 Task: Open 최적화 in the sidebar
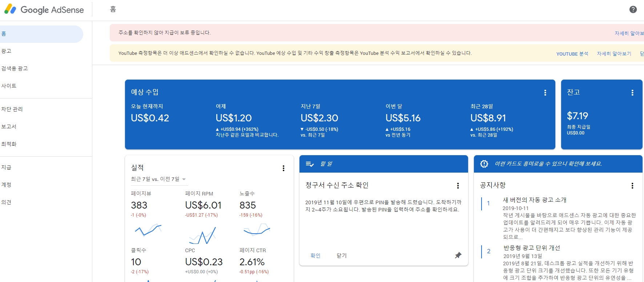coord(9,144)
